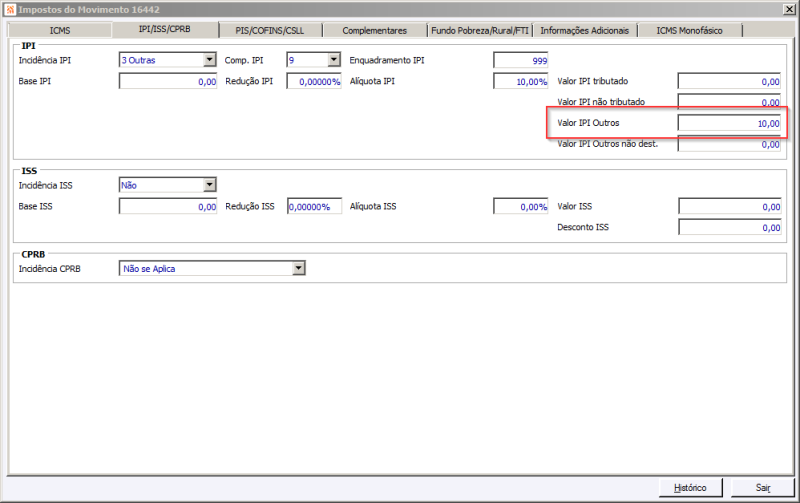Open the Informações Adicionais tab
800x503 pixels.
point(584,31)
